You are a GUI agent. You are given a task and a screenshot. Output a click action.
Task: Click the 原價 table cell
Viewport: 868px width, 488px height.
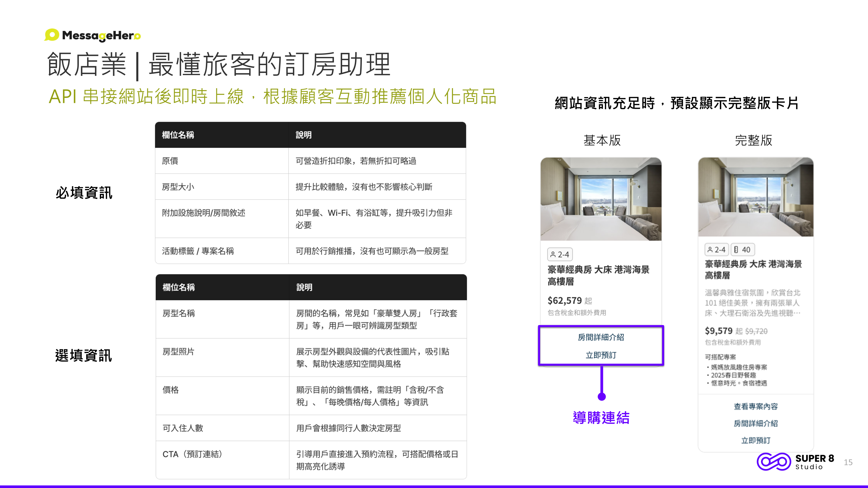pos(222,161)
